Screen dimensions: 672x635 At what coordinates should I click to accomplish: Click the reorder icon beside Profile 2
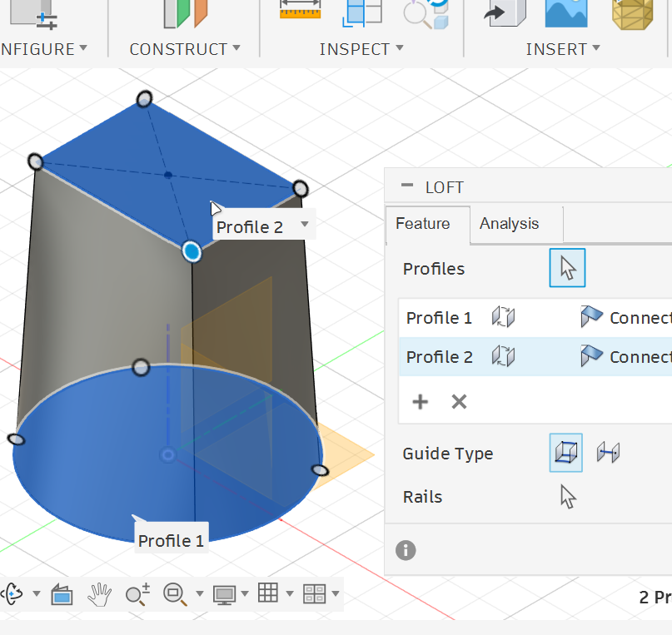click(x=503, y=356)
